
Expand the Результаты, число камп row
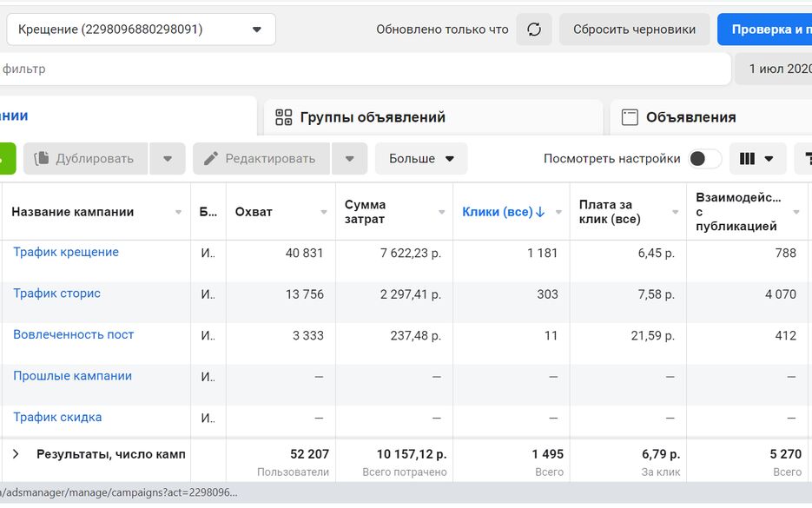[x=16, y=454]
